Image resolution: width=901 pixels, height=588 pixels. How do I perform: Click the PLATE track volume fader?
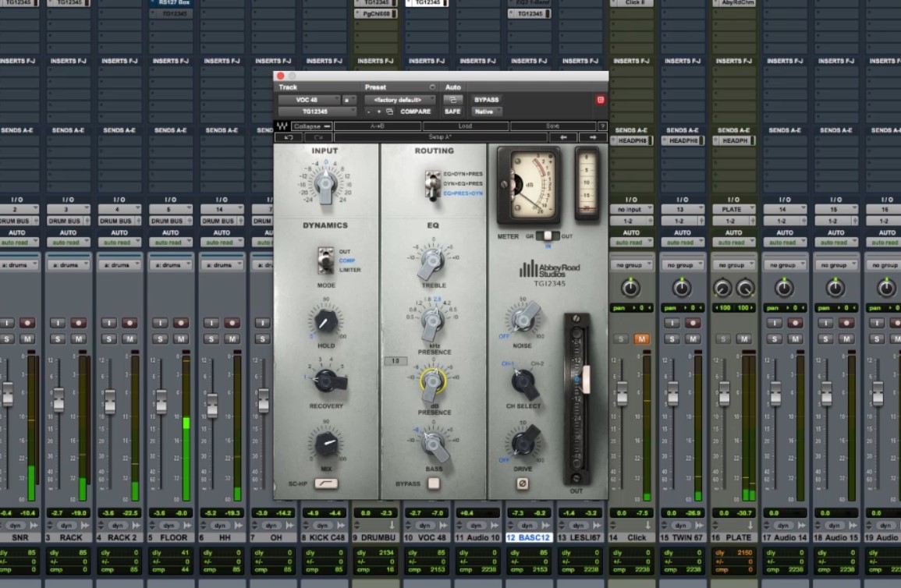pos(724,394)
